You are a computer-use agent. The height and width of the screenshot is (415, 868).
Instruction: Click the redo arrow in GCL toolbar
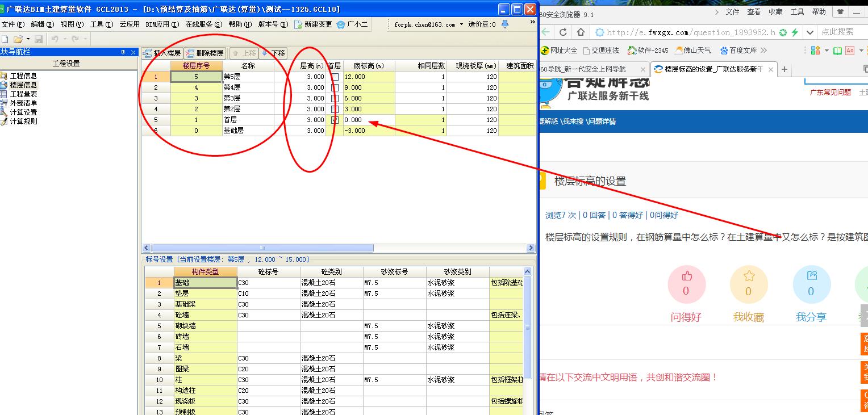click(x=75, y=39)
